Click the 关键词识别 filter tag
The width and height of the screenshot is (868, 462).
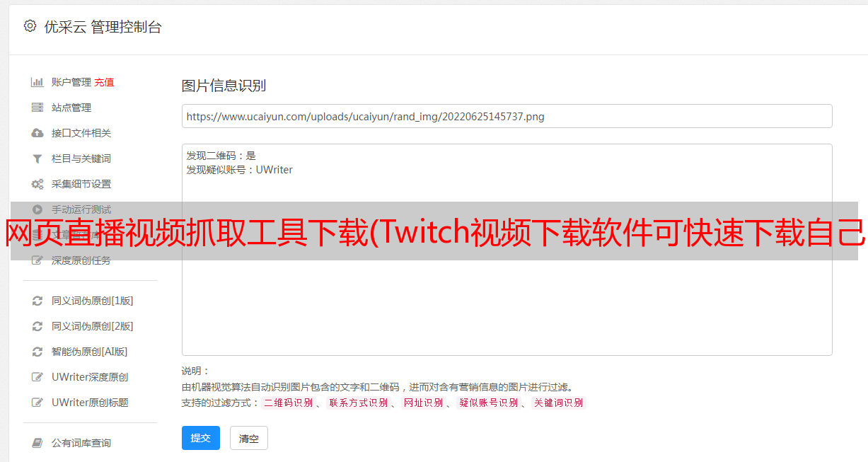coord(559,403)
